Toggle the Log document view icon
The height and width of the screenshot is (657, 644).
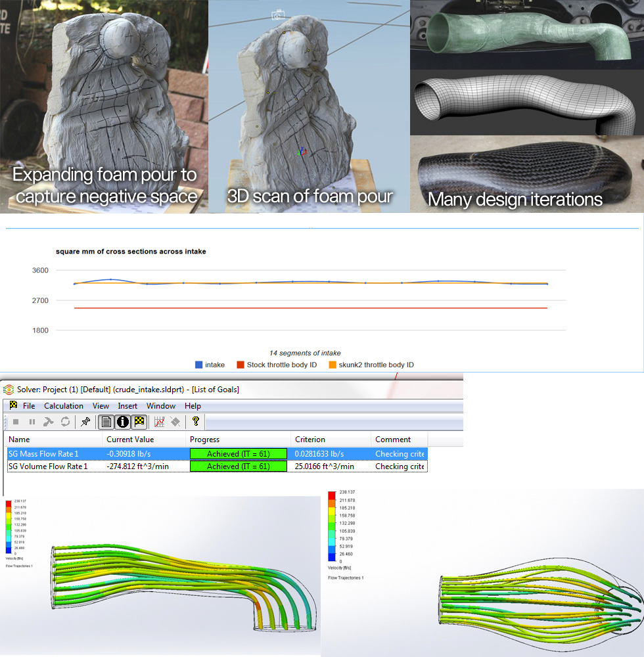coord(106,422)
